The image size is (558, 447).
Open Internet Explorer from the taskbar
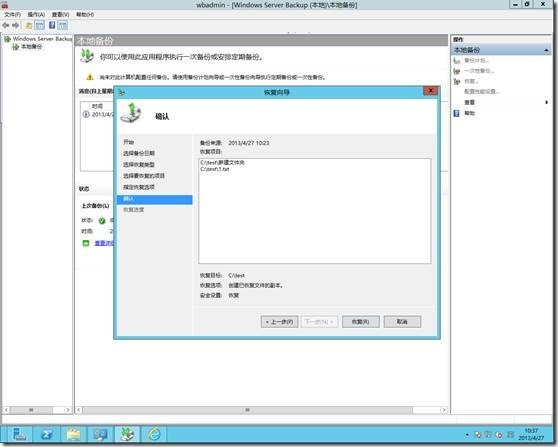154,434
